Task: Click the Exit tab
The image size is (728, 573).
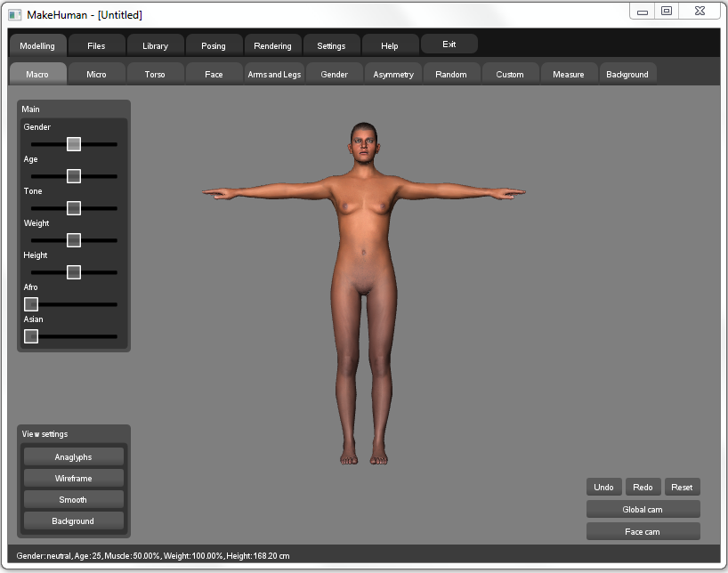Action: pos(449,44)
